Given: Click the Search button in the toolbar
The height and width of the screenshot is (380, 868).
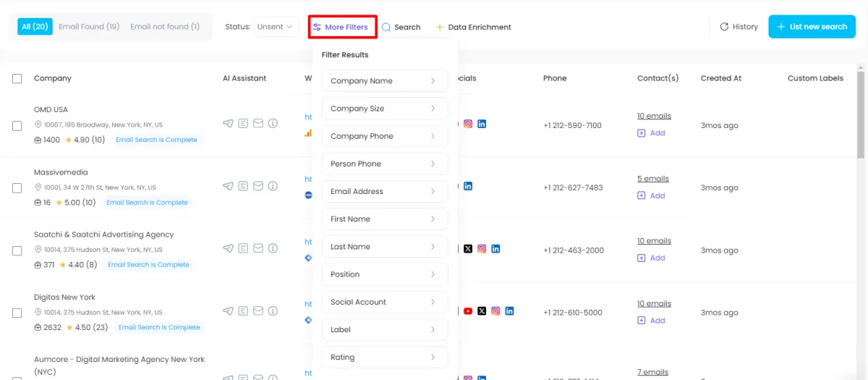Looking at the screenshot, I should coord(401,27).
